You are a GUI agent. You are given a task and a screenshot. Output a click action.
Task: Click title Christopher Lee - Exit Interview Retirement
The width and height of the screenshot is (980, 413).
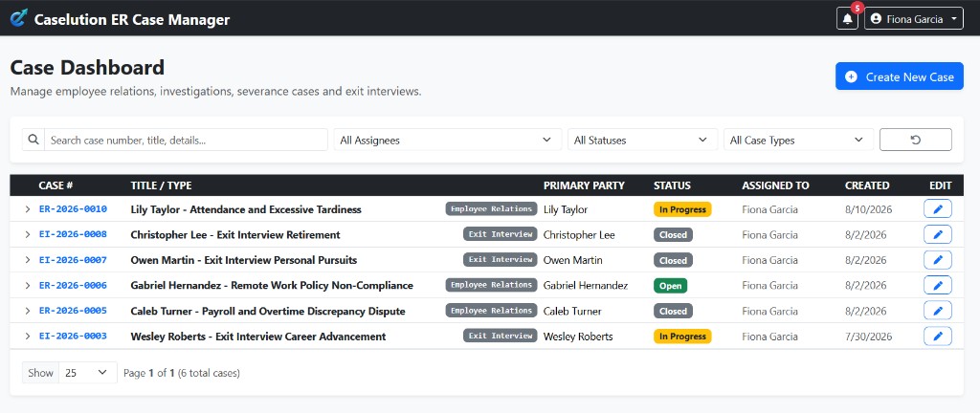pos(235,234)
